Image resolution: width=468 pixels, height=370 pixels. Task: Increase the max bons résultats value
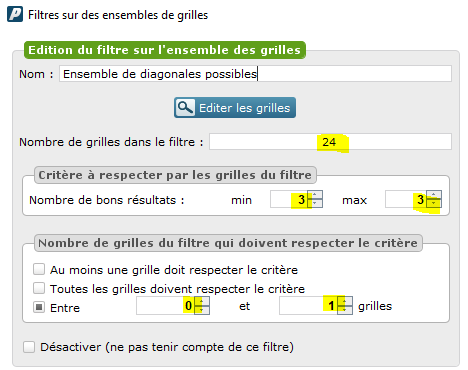point(434,195)
